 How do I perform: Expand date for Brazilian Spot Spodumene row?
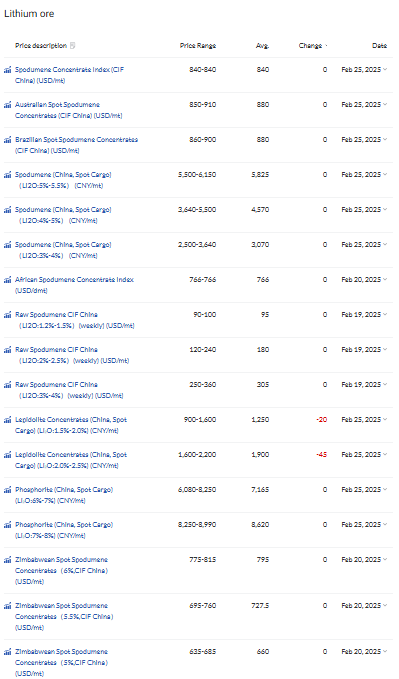pyautogui.click(x=385, y=139)
